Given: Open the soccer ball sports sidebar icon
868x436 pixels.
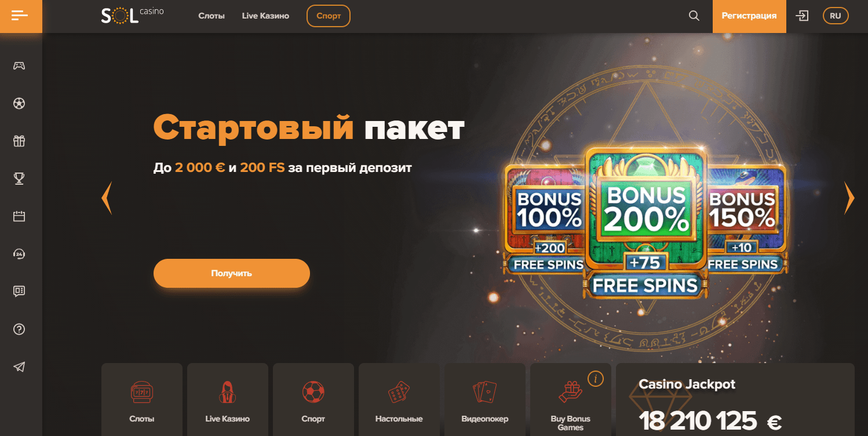Looking at the screenshot, I should click(19, 104).
